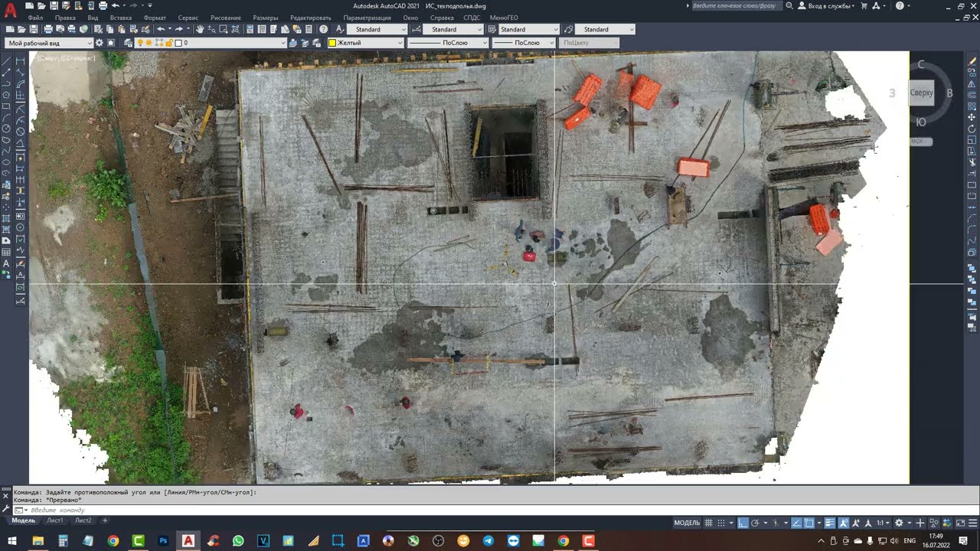
Task: Open the dimension style Standard dropdown
Action: pyautogui.click(x=453, y=29)
